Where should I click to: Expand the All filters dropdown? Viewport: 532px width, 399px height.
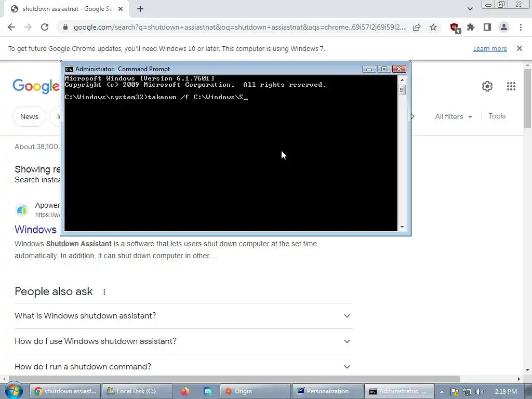coord(453,116)
